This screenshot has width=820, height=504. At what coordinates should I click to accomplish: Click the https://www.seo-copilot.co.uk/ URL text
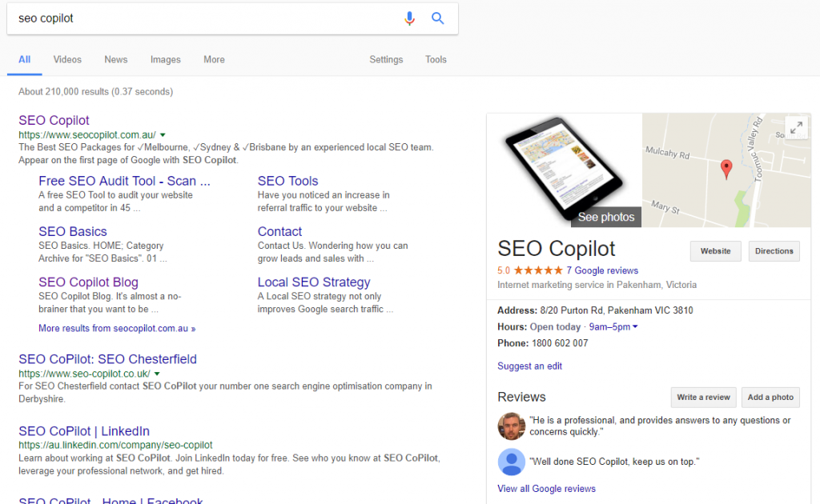pyautogui.click(x=84, y=374)
